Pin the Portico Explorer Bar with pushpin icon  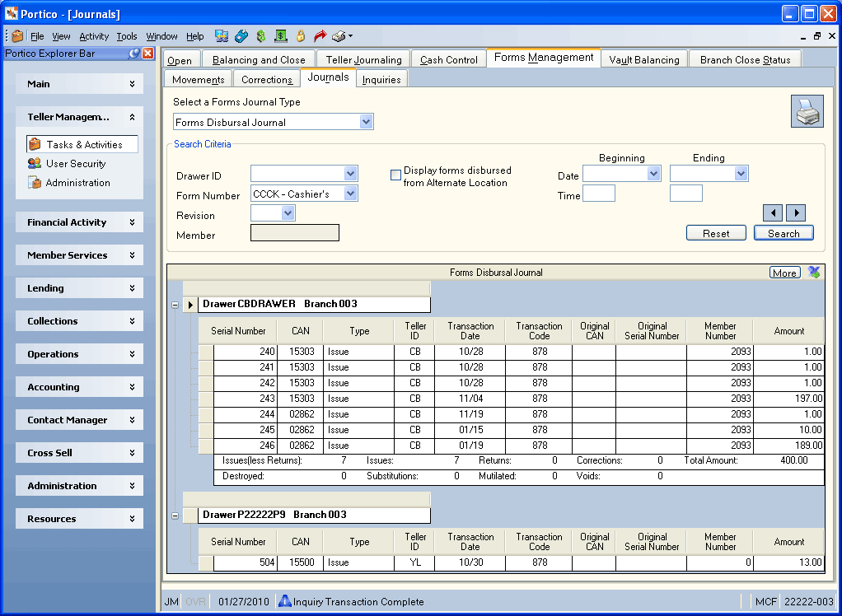134,54
